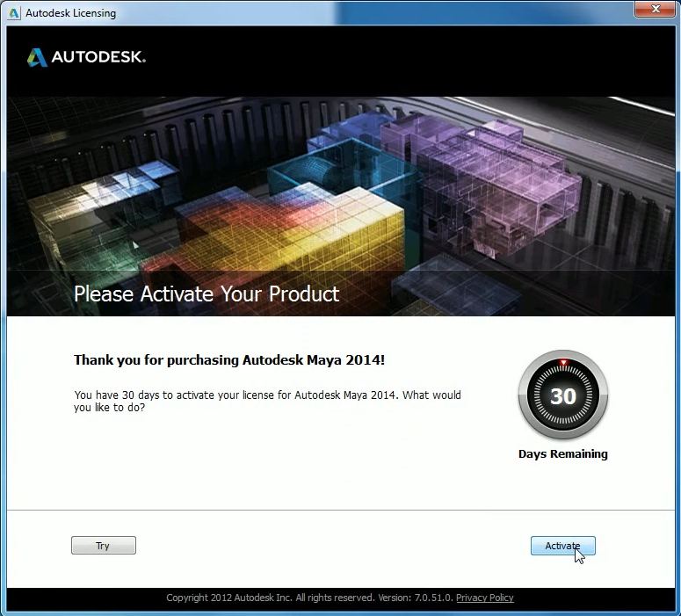Click the 30-day countdown dial
This screenshot has height=616, width=681.
click(x=562, y=395)
